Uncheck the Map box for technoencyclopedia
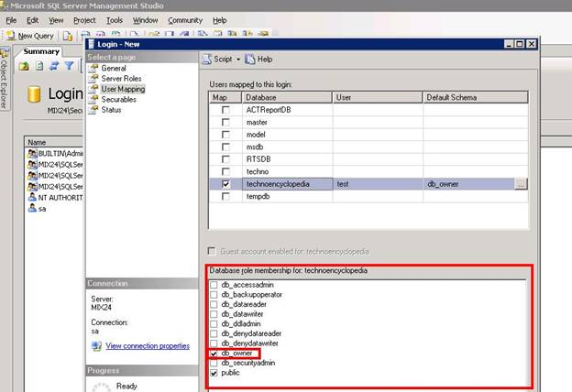The width and height of the screenshot is (572, 392). (225, 184)
